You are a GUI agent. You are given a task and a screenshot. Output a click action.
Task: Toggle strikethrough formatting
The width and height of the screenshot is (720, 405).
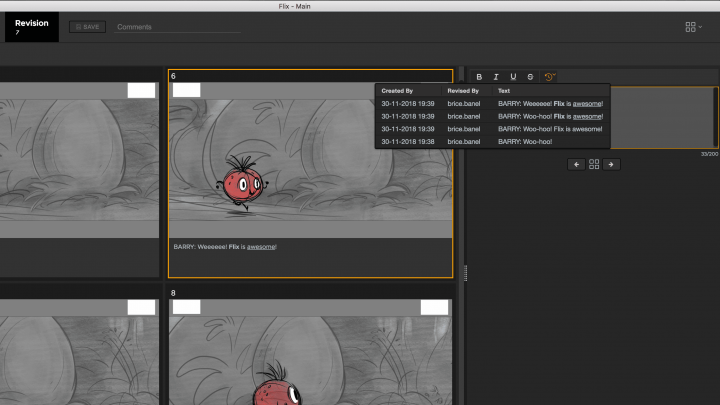[x=530, y=77]
